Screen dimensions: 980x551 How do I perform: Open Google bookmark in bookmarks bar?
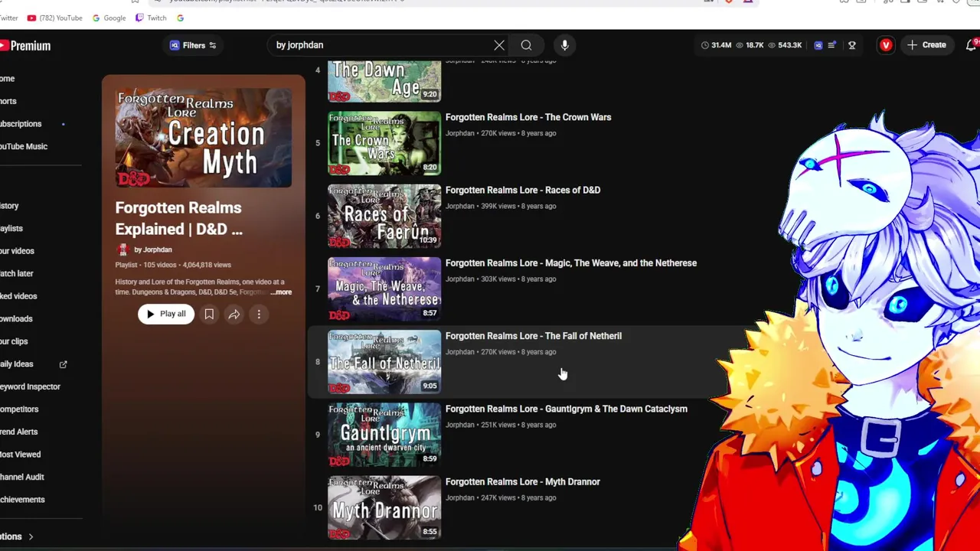click(x=109, y=18)
